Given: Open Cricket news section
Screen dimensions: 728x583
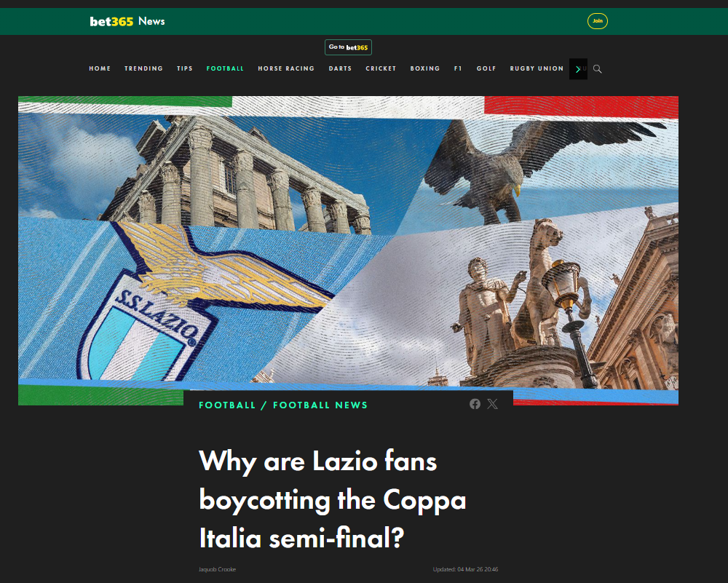Looking at the screenshot, I should coord(381,68).
